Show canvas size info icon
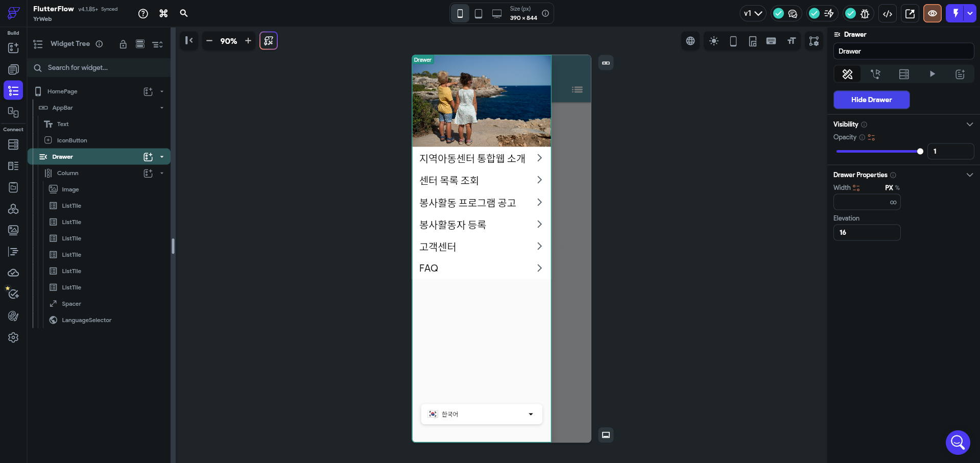The width and height of the screenshot is (980, 463). pos(545,14)
